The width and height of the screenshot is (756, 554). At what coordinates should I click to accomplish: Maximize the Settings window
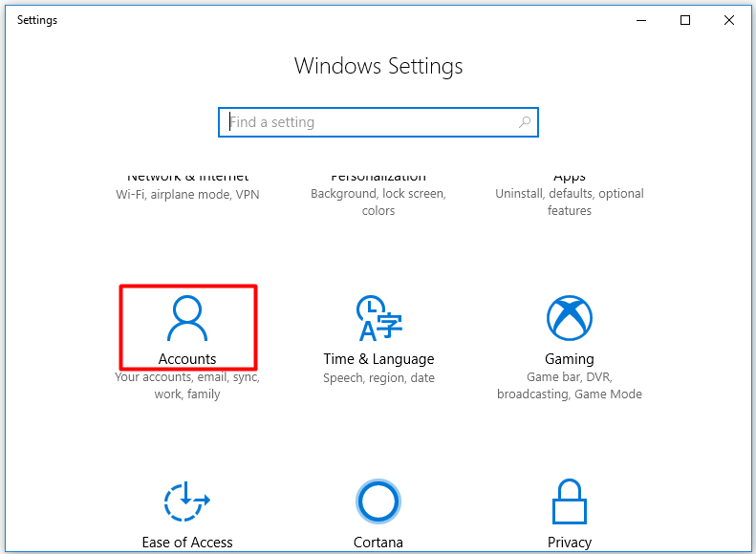(685, 20)
